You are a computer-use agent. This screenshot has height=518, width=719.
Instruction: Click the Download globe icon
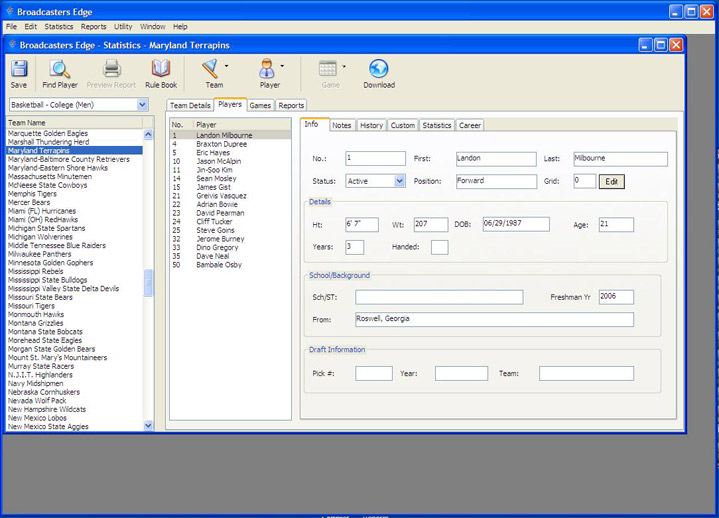379,69
